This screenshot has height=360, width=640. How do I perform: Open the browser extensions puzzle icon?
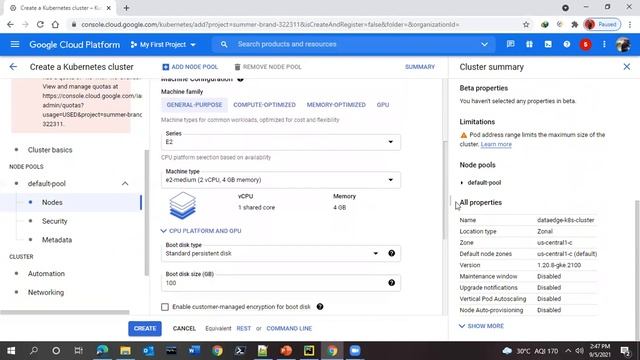[575, 24]
